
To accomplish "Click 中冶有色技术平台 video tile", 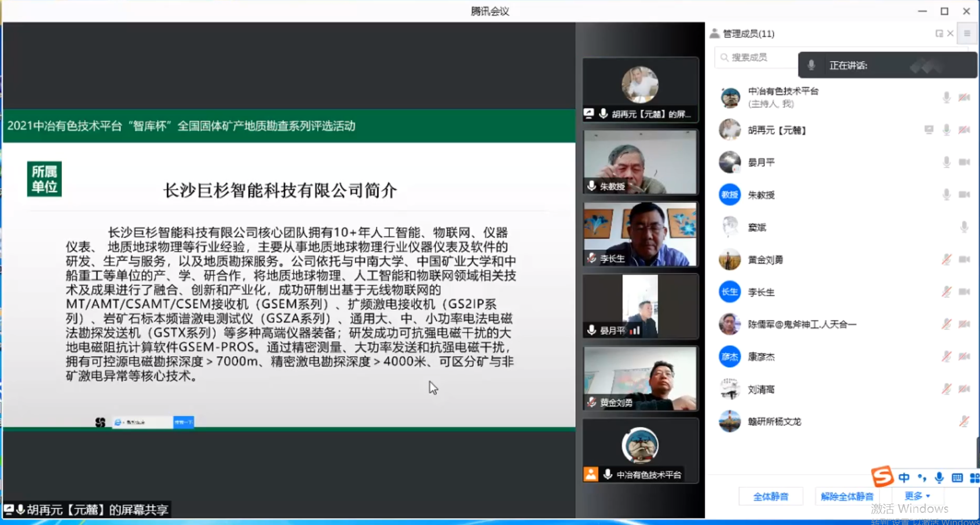I will (640, 451).
